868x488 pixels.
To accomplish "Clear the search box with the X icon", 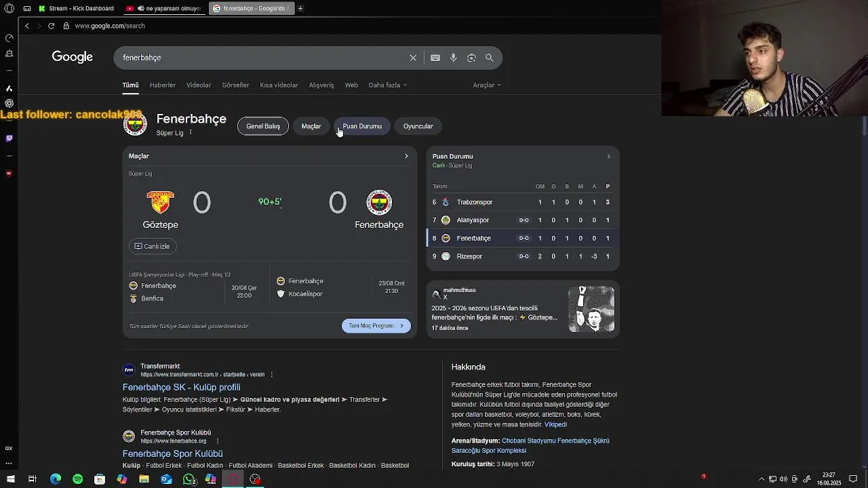I will (x=413, y=58).
